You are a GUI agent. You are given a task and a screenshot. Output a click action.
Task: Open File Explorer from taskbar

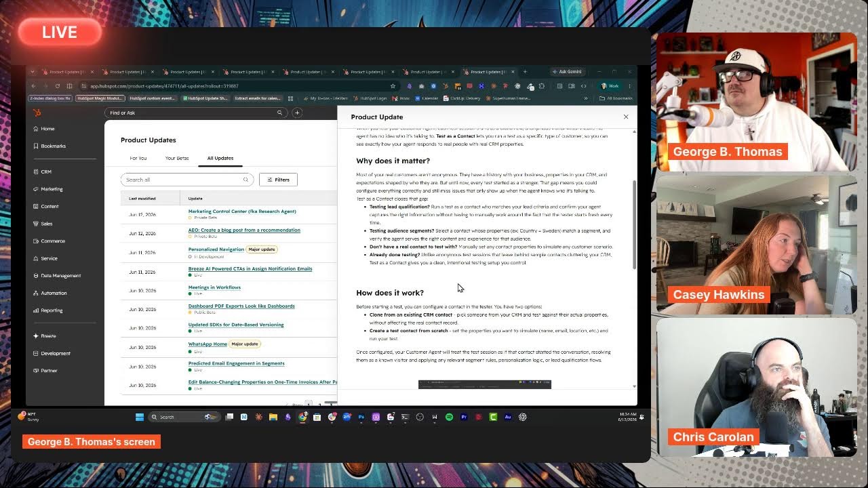(273, 417)
